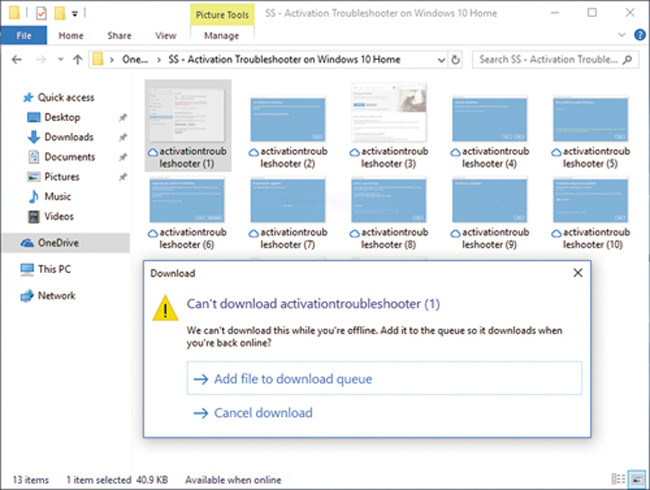Click the Up one level arrow
Screen dimensions: 650x490
[x=77, y=60]
